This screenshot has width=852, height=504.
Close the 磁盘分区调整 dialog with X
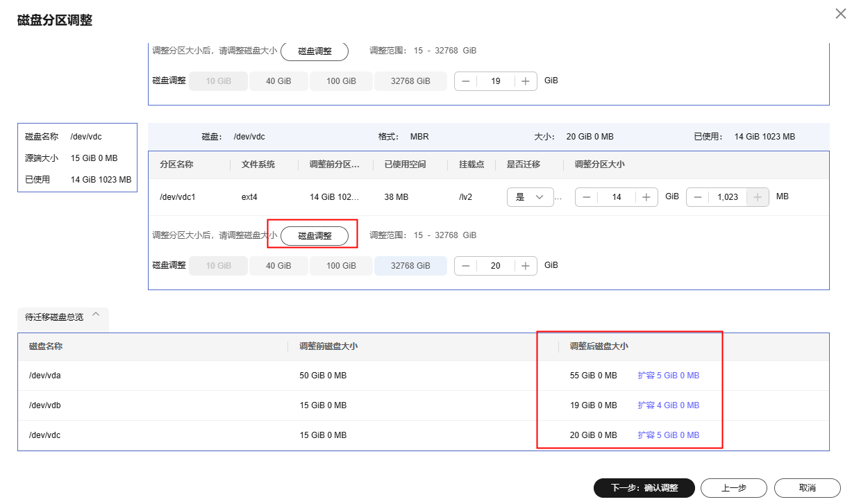840,13
